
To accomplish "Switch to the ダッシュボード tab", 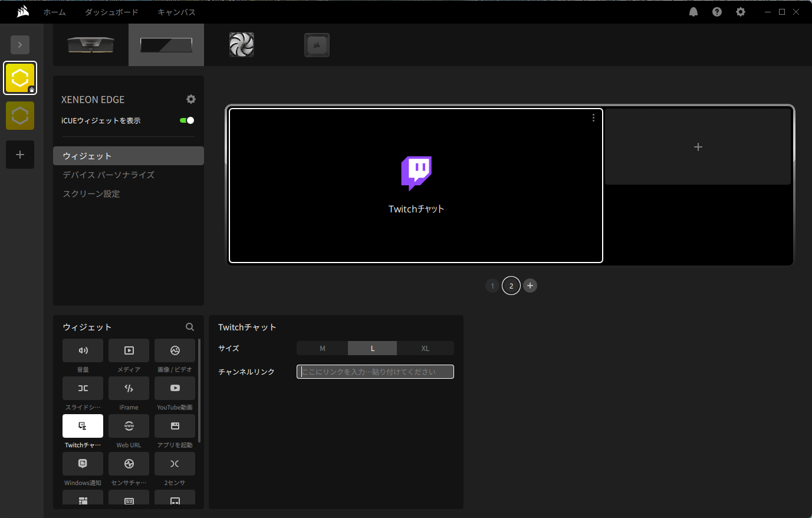I will [111, 12].
